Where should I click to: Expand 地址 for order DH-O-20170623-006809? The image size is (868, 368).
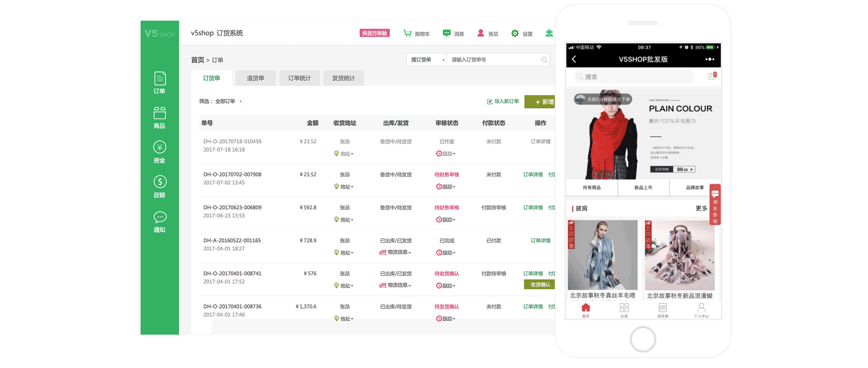pos(344,219)
